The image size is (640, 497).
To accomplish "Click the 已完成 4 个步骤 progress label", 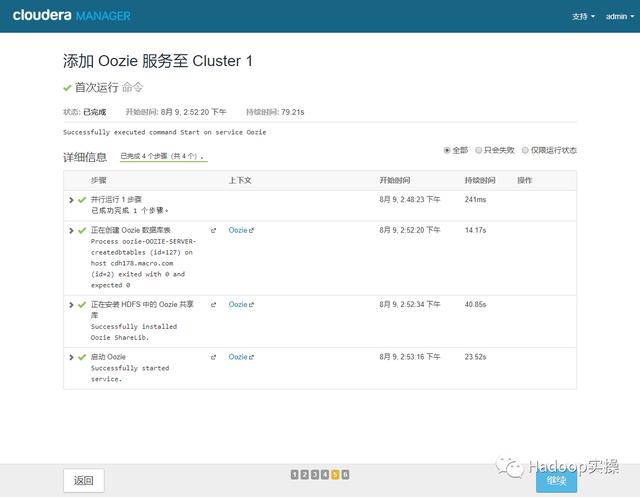I will coord(162,156).
